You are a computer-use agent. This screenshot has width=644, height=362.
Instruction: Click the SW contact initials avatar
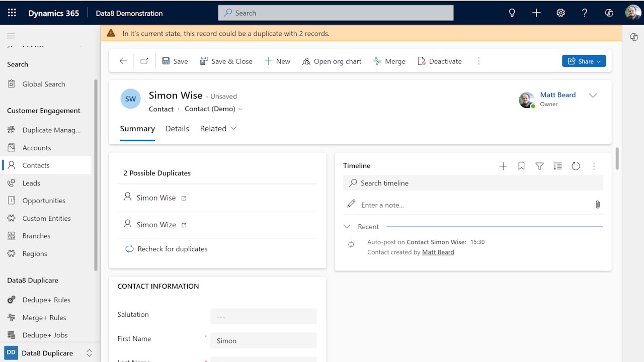[130, 99]
